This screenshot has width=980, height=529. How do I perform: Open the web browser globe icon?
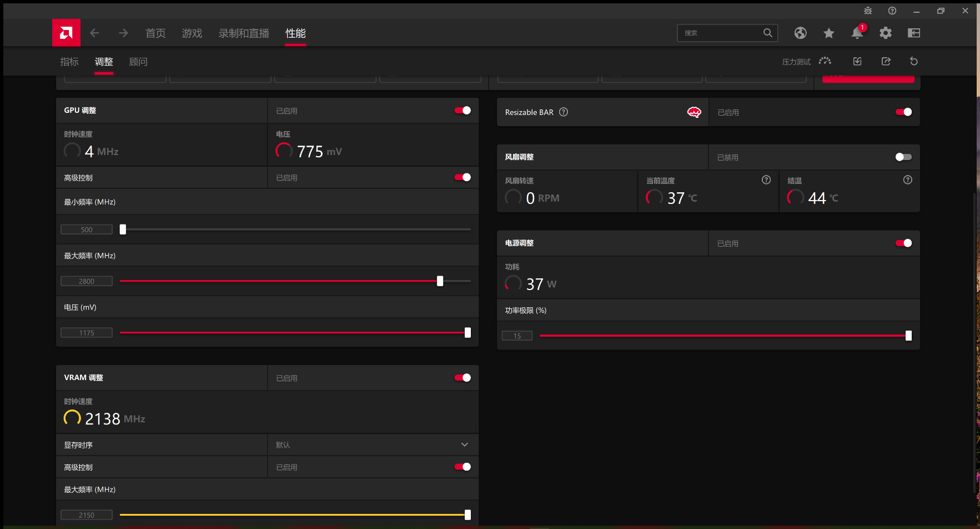[800, 33]
